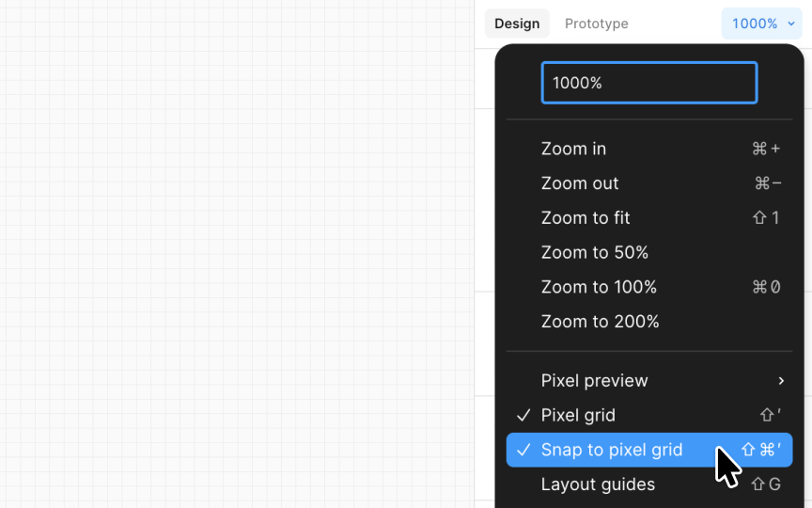Screen dimensions: 812x508
Task: Click the chevron next to 1000%
Action: click(790, 24)
